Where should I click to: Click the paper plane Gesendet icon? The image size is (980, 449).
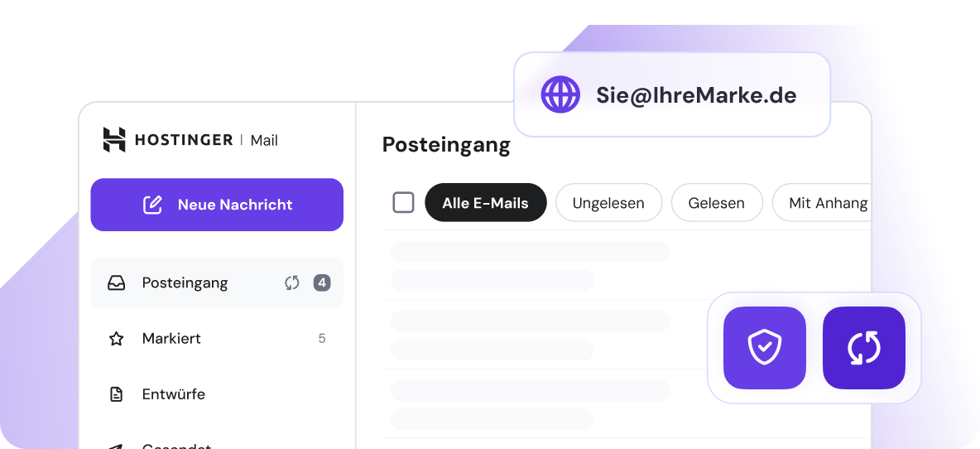(x=116, y=446)
